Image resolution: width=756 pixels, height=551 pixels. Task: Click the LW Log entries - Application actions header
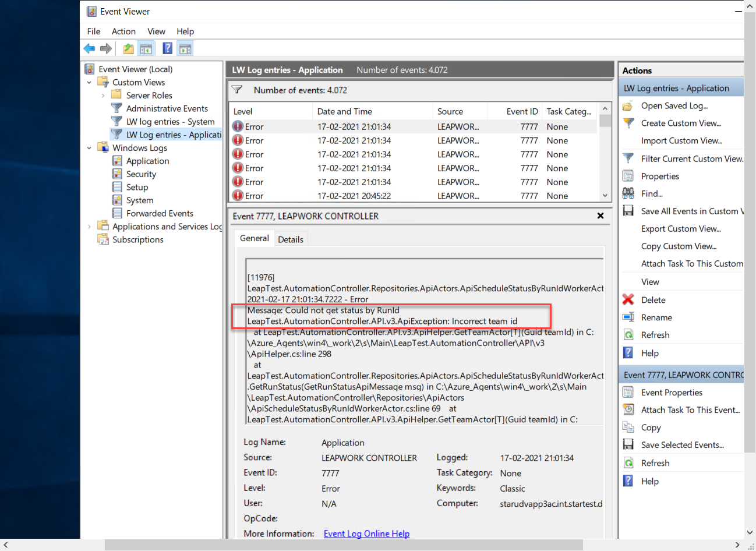[681, 88]
